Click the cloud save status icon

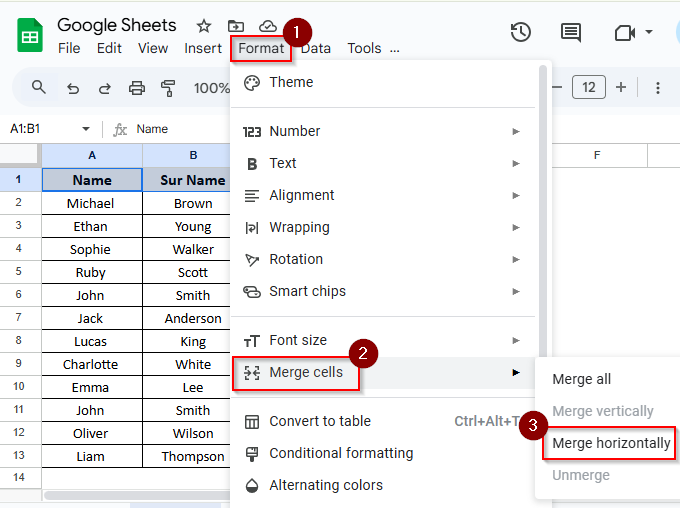(x=268, y=26)
